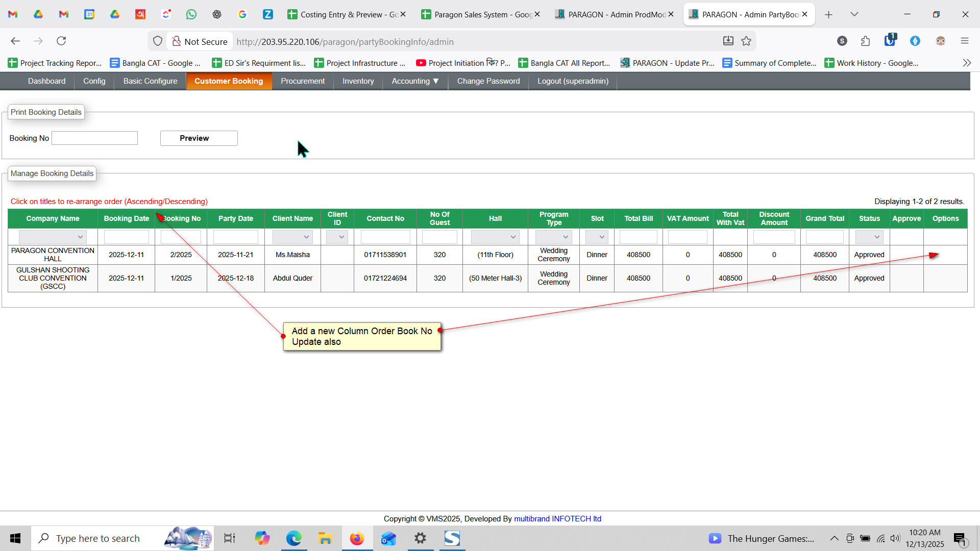Open multibrand INFOTECH ltd link
This screenshot has width=980, height=551.
click(x=557, y=518)
